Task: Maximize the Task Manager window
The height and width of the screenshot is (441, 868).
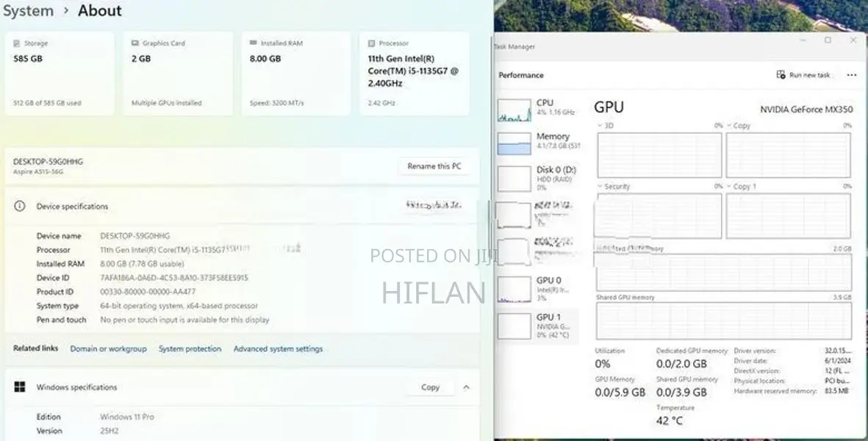Action: (828, 40)
